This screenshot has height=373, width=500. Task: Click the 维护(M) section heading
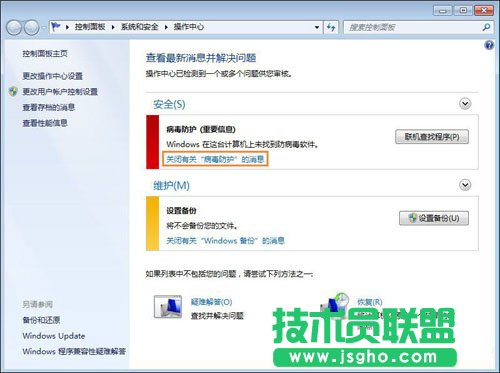point(171,185)
